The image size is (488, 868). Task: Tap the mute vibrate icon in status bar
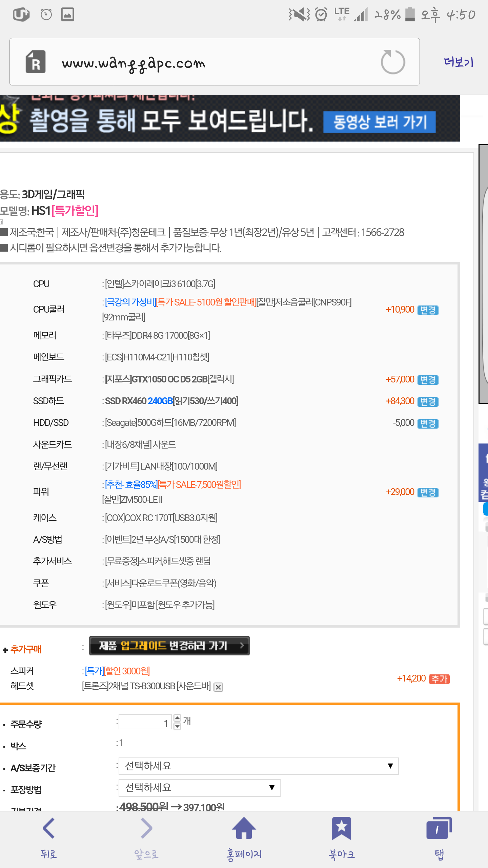299,14
